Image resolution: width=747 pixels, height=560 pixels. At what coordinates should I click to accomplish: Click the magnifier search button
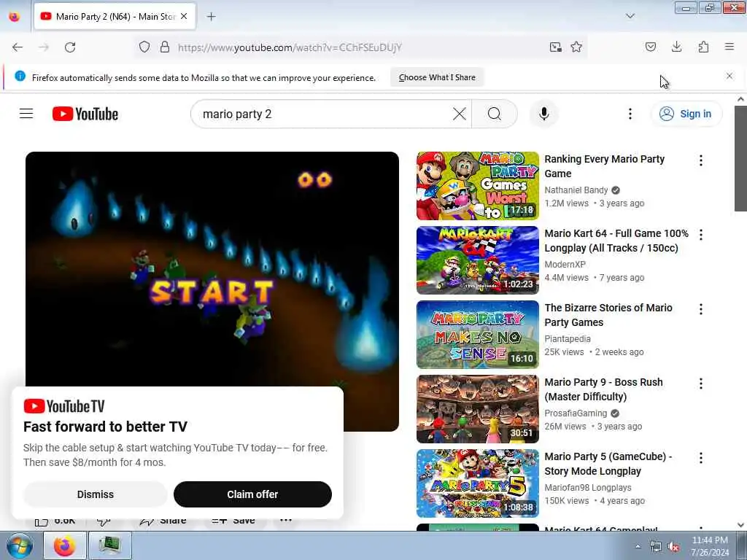coord(495,114)
